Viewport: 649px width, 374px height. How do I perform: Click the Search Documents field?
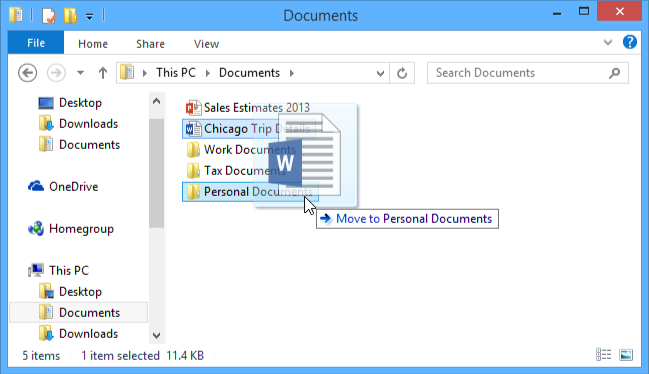528,73
